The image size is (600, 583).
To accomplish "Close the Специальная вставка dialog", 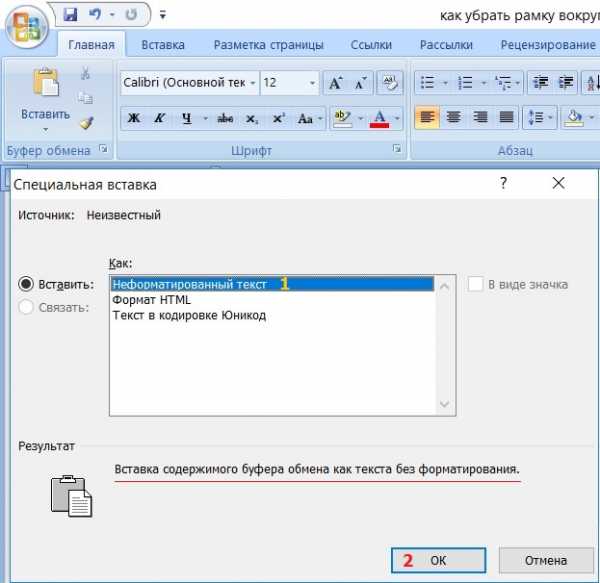I will 559,183.
